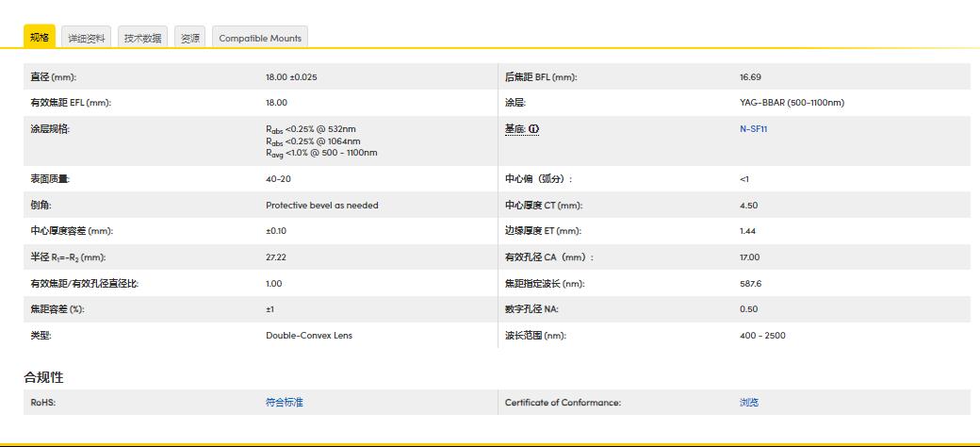Click the 有效焦距 EFL (mm) label

tap(71, 103)
